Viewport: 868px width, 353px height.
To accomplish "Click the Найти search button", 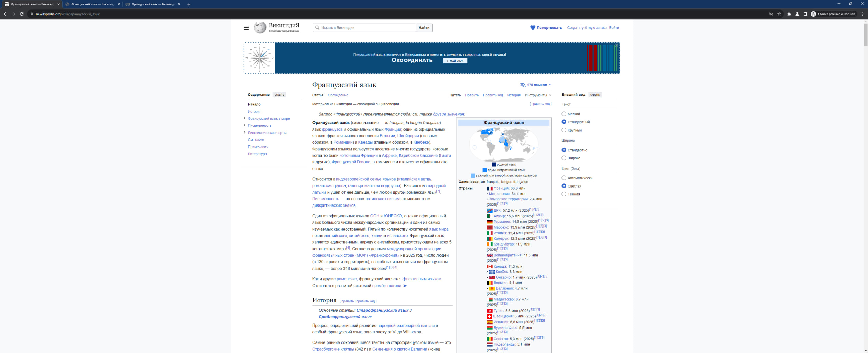I will [424, 28].
